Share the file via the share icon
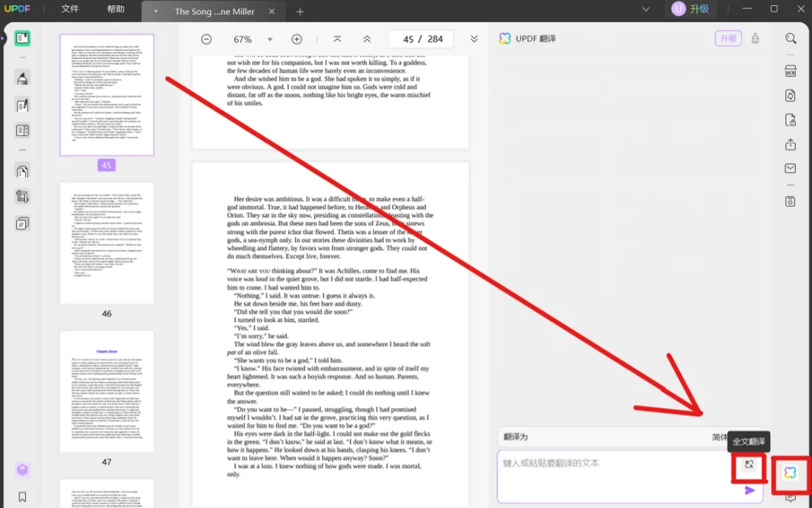 pos(790,144)
